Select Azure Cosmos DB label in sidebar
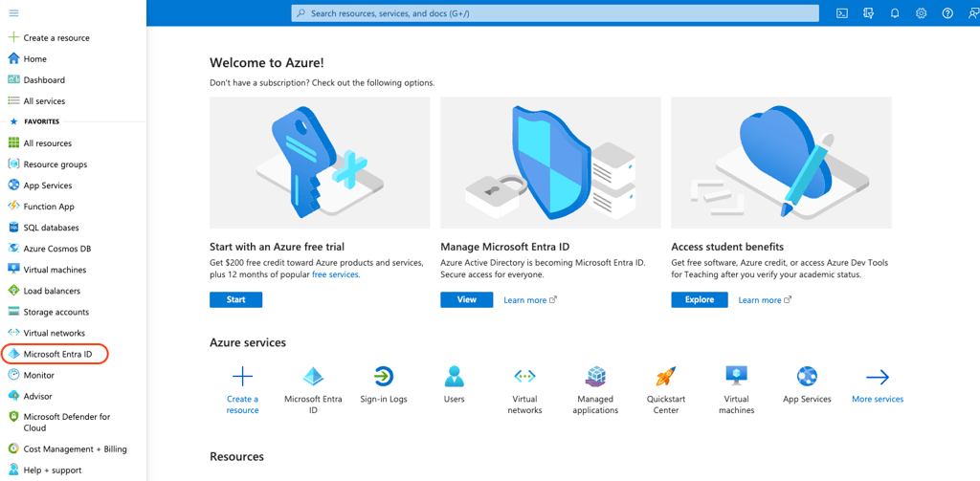Screen dimensions: 980x481 point(57,249)
